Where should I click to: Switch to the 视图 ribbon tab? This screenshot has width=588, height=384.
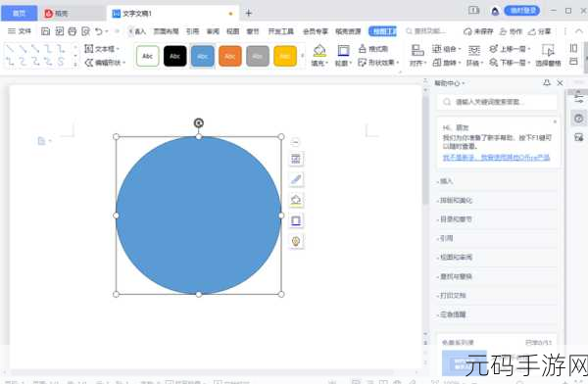233,31
